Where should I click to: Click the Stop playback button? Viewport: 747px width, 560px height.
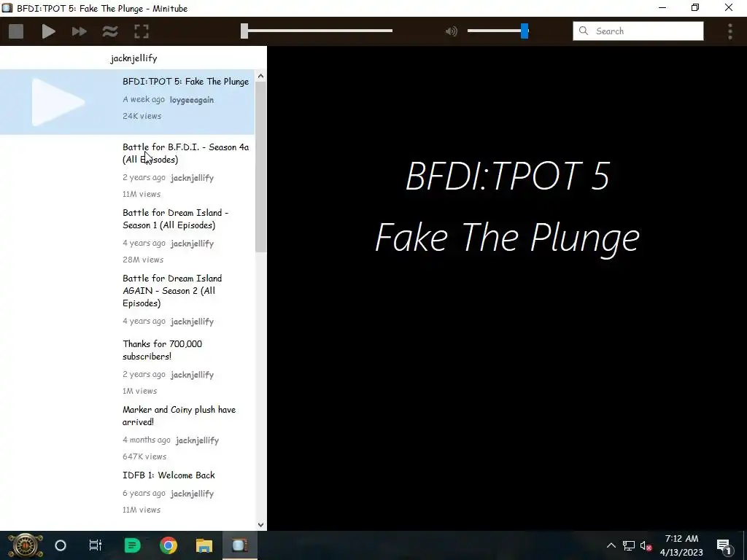pos(16,31)
